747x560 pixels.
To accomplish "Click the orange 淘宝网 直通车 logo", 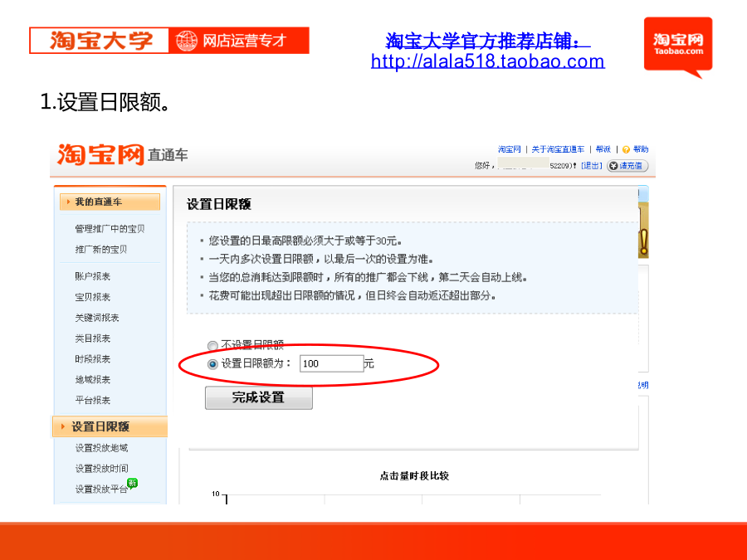I will point(122,155).
